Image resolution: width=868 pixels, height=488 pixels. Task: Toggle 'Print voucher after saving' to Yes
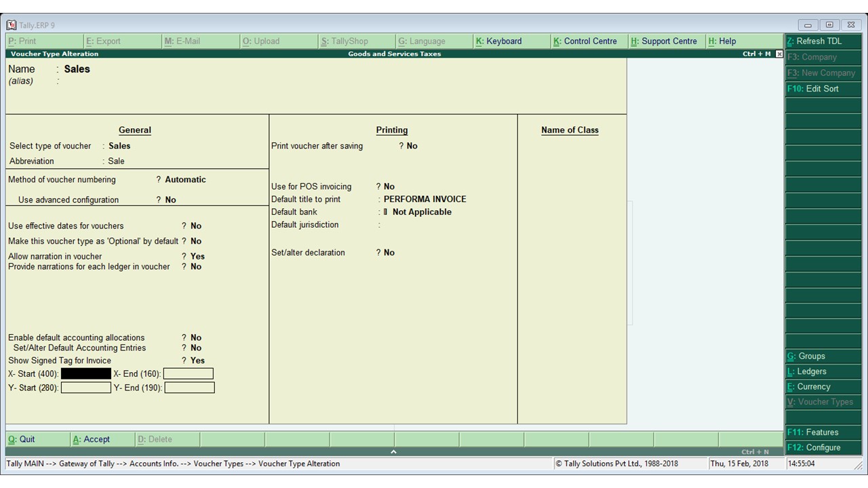pyautogui.click(x=412, y=146)
